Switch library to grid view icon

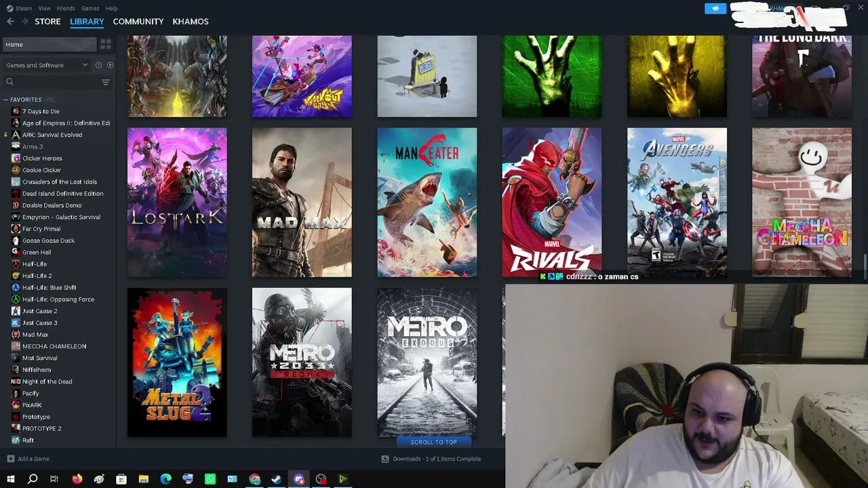pyautogui.click(x=106, y=44)
